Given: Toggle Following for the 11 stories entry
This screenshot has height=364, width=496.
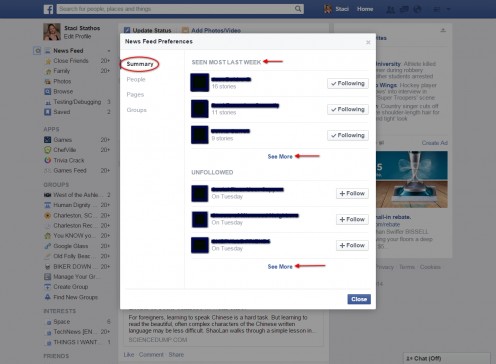Looking at the screenshot, I should click(x=348, y=109).
